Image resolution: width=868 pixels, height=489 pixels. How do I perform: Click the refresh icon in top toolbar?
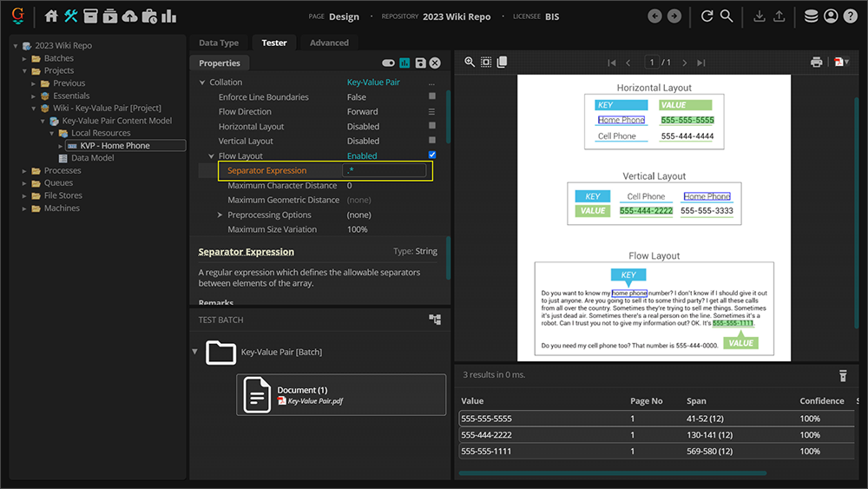click(x=707, y=16)
